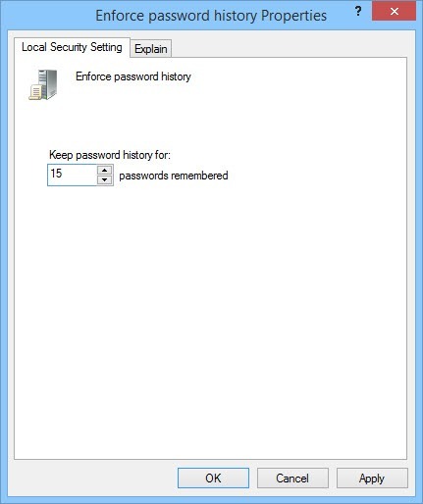Cancel the password history changes
The height and width of the screenshot is (504, 423).
point(292,479)
